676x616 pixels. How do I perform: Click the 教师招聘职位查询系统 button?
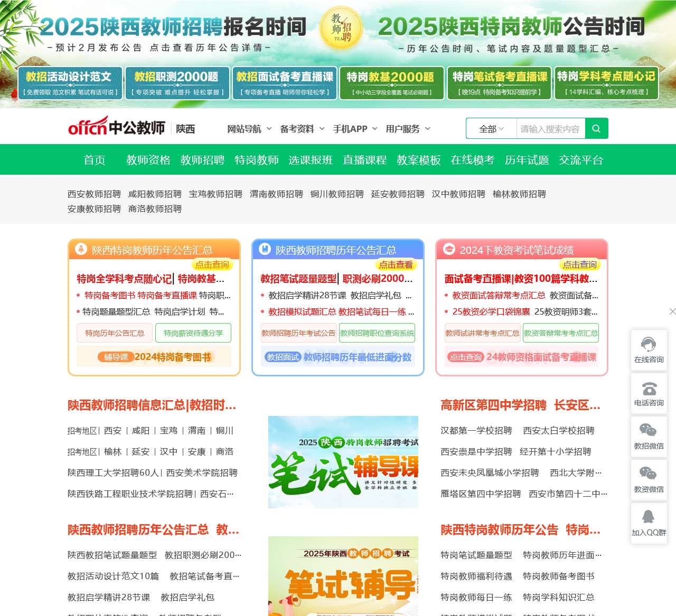tap(377, 333)
